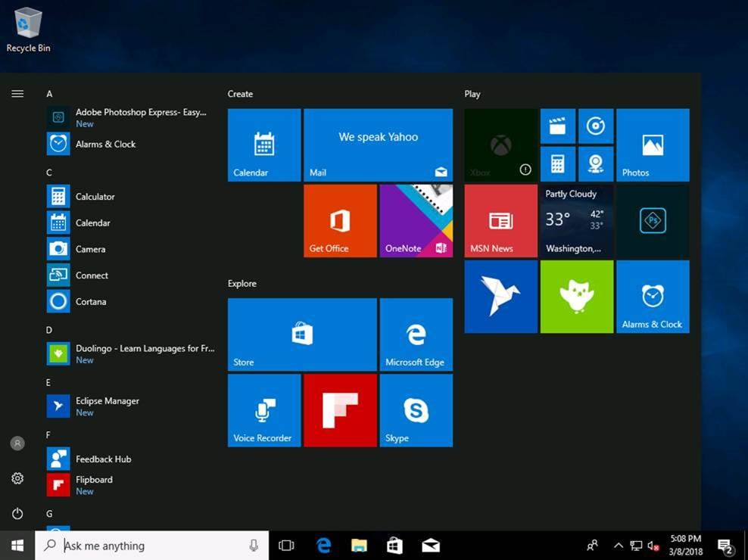Show hidden icons tray chevron
This screenshot has height=560, width=748.
[618, 545]
